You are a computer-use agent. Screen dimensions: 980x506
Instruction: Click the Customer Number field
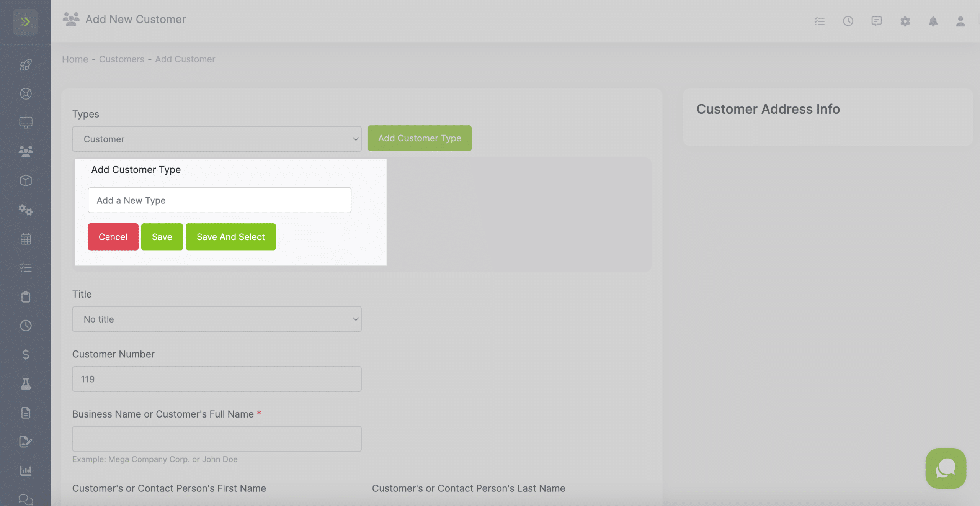pos(217,379)
